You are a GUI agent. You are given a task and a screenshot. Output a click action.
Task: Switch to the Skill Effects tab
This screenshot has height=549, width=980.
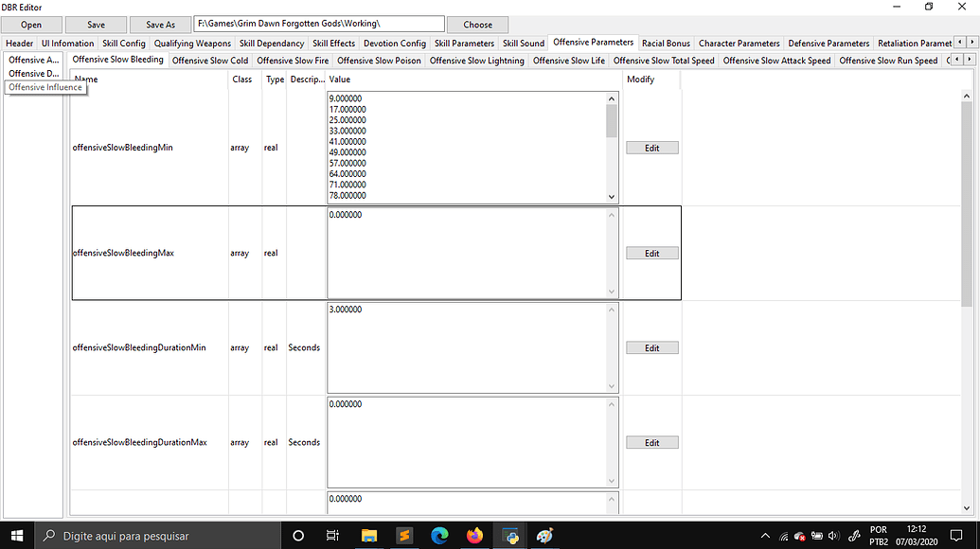click(x=333, y=44)
